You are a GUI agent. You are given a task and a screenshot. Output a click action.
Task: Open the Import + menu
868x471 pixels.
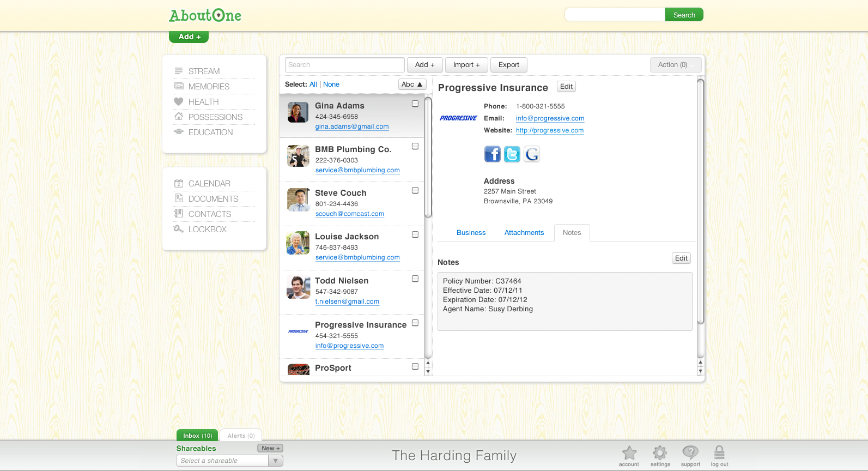tap(466, 65)
